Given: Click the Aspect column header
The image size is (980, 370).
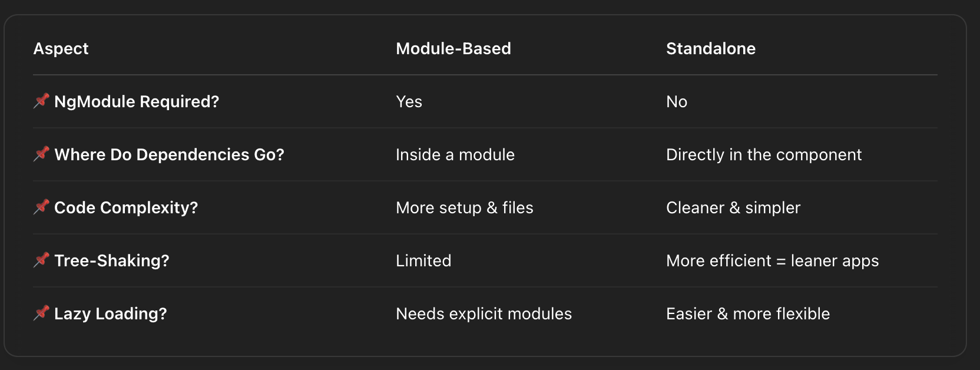Looking at the screenshot, I should [61, 48].
